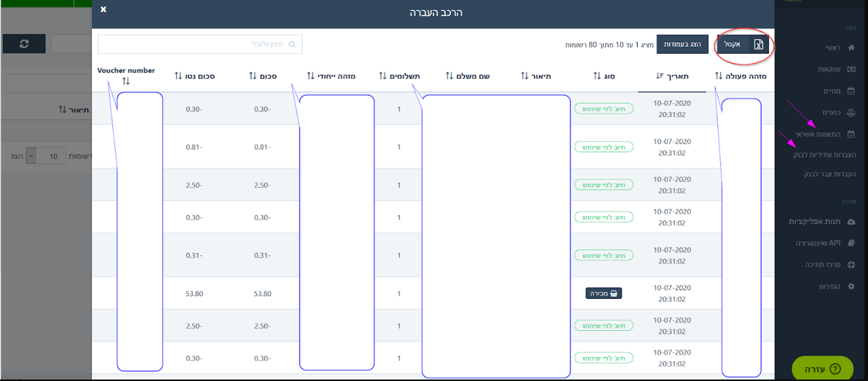The width and height of the screenshot is (868, 381).
Task: Sort table by סוג column
Action: coord(604,76)
